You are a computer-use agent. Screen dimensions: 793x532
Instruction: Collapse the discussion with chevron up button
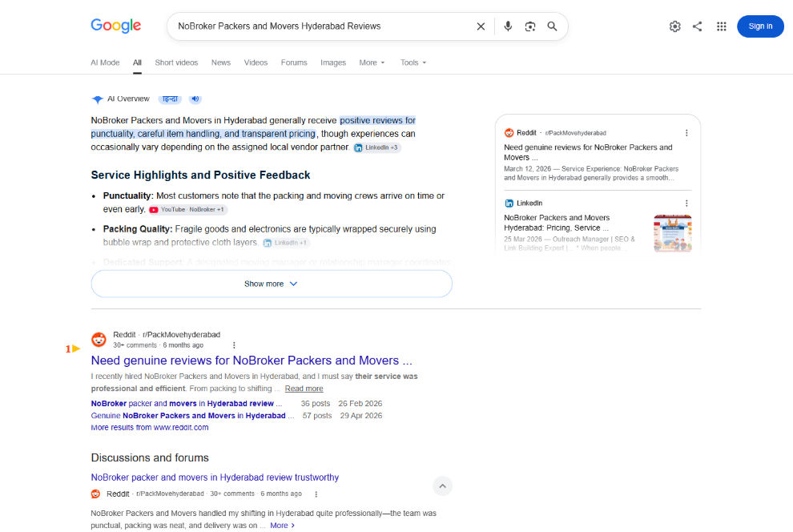tap(442, 486)
